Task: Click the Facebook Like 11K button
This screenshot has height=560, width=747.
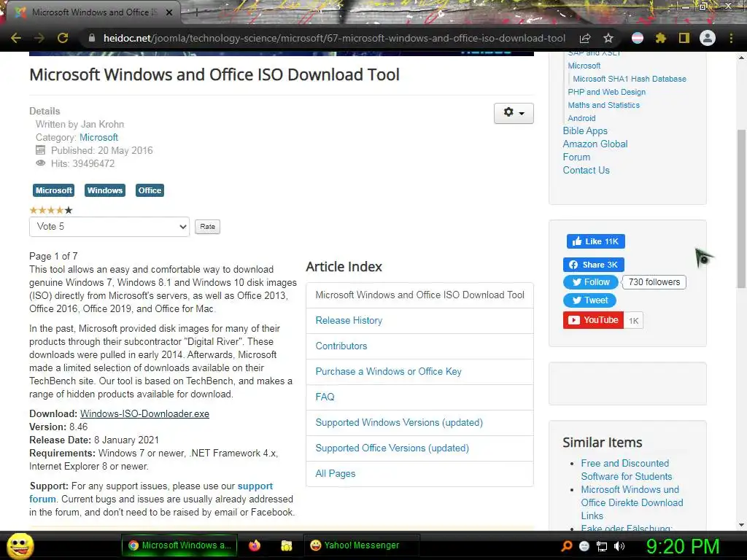Action: click(x=595, y=241)
